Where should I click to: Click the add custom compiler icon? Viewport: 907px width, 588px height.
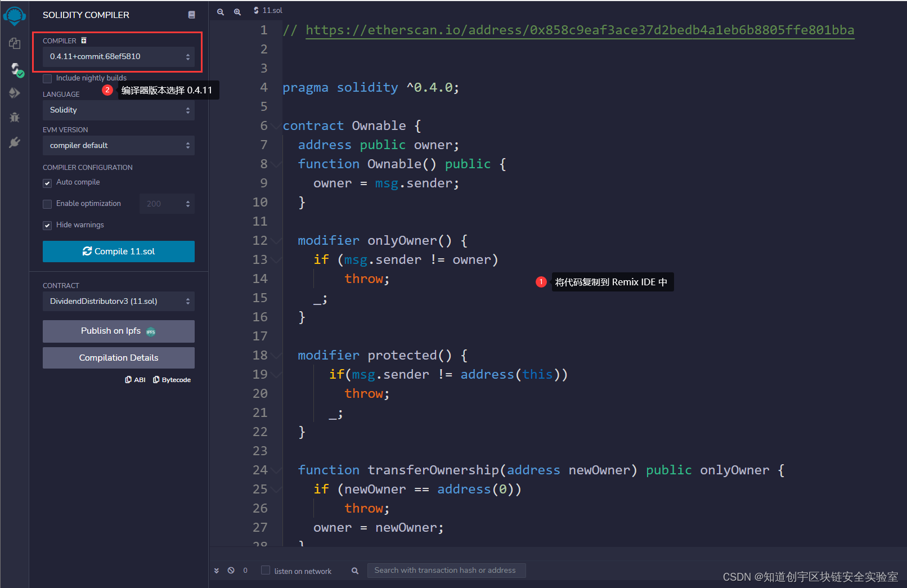pyautogui.click(x=84, y=41)
